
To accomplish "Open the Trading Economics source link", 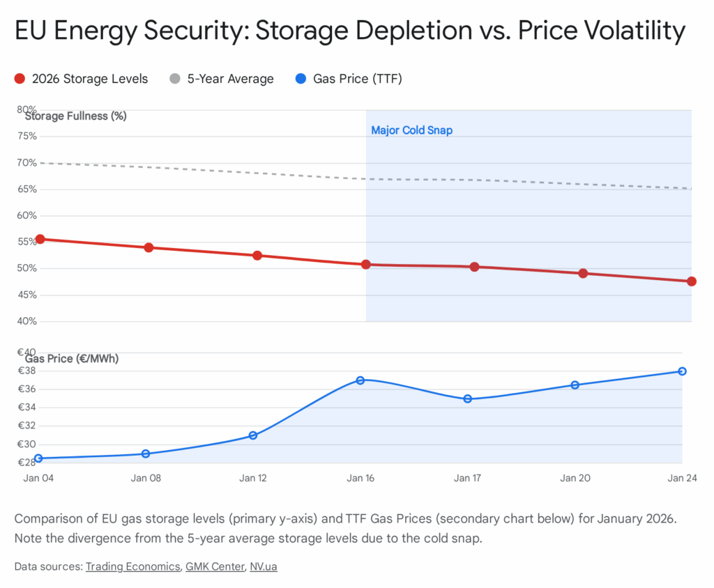I will pyautogui.click(x=132, y=566).
